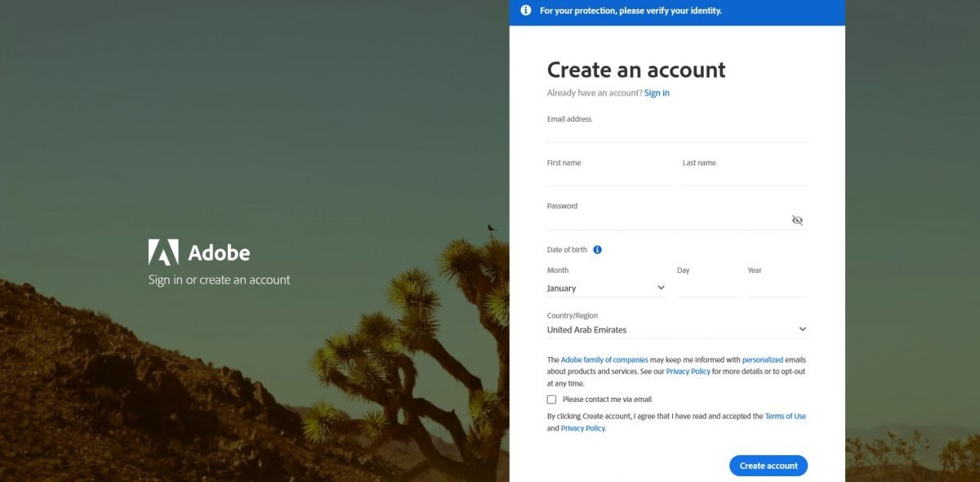Click the Create account button
Image resolution: width=980 pixels, height=482 pixels.
tap(768, 466)
